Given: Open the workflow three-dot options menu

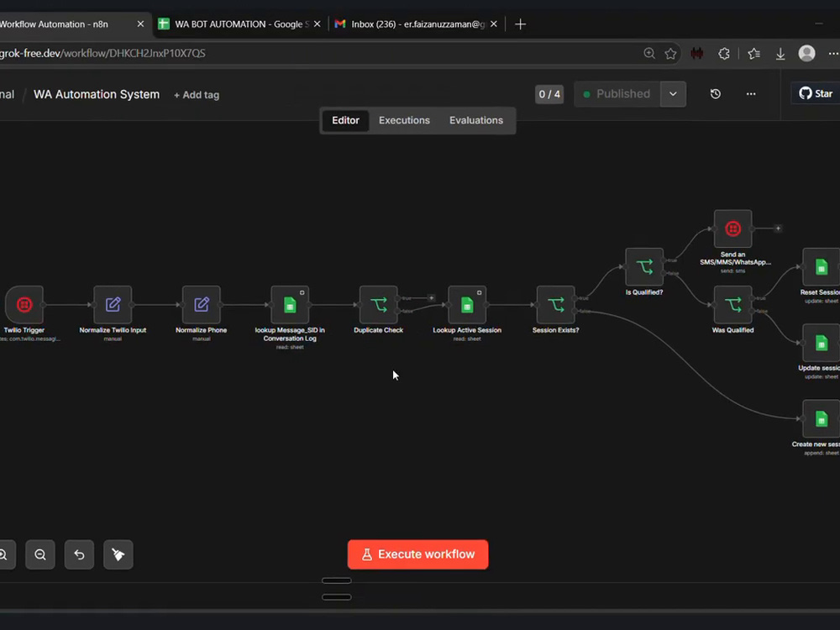Looking at the screenshot, I should tap(751, 94).
